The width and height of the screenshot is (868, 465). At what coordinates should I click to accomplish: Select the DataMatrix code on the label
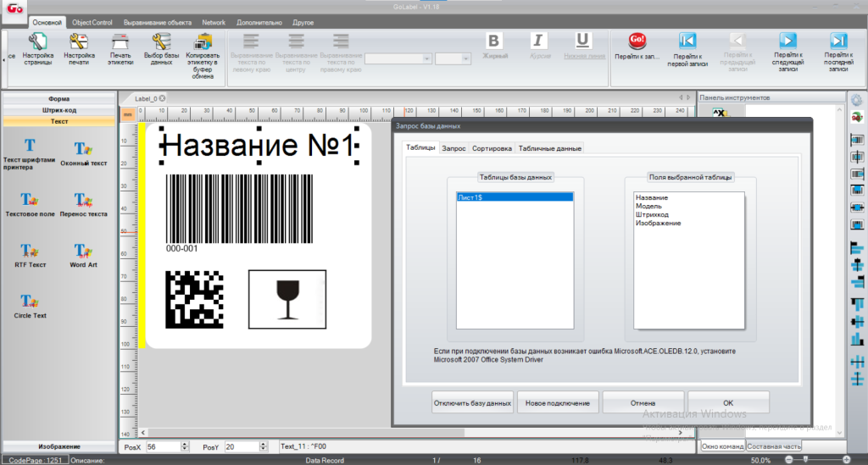194,299
